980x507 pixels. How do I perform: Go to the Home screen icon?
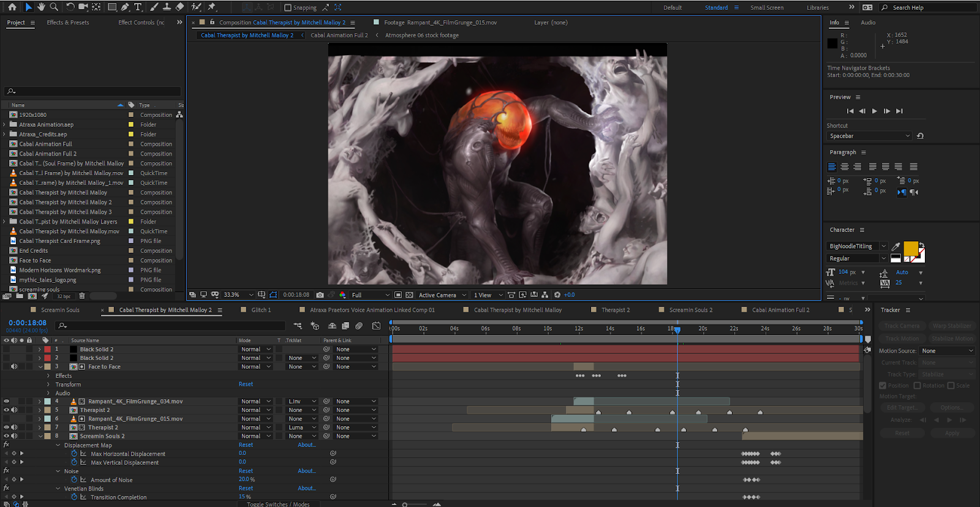(12, 7)
